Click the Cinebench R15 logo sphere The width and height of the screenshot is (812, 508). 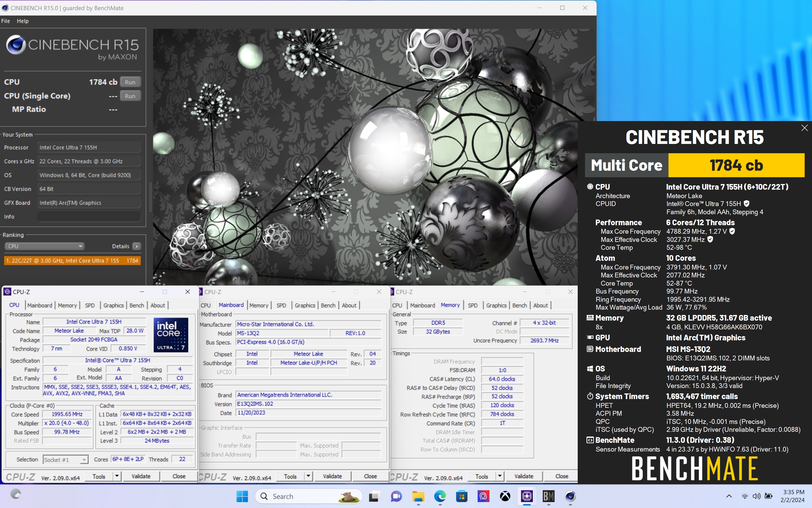[16, 45]
